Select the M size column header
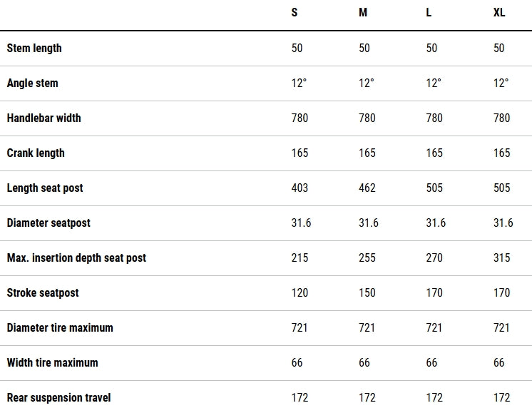 (x=363, y=13)
